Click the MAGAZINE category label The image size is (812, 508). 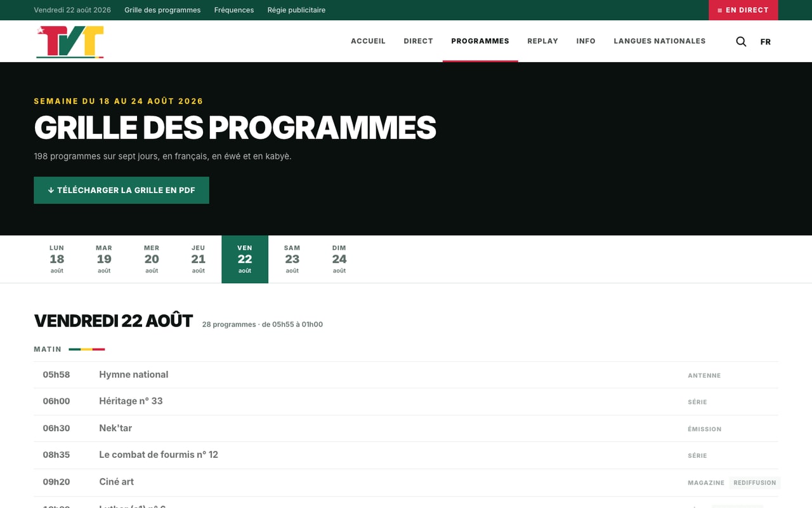706,483
